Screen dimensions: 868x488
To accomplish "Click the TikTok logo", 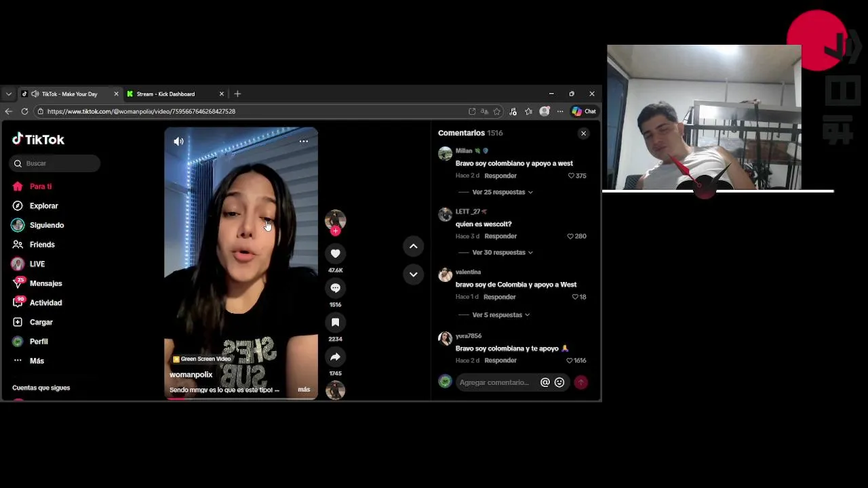I will point(39,140).
